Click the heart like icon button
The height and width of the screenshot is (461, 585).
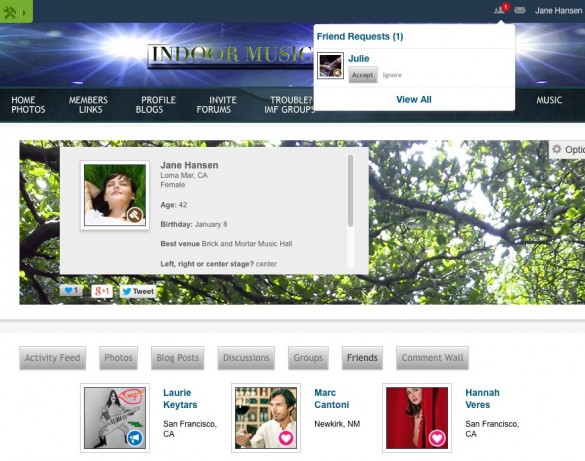point(71,291)
